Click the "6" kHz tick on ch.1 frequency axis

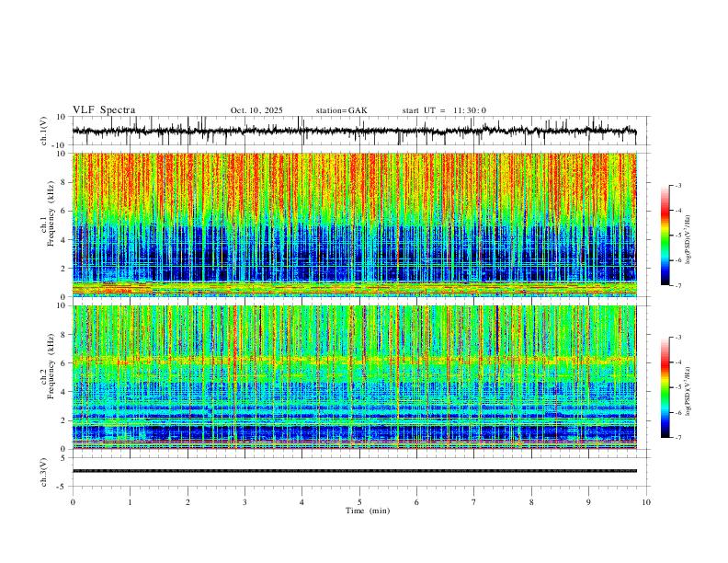click(63, 211)
